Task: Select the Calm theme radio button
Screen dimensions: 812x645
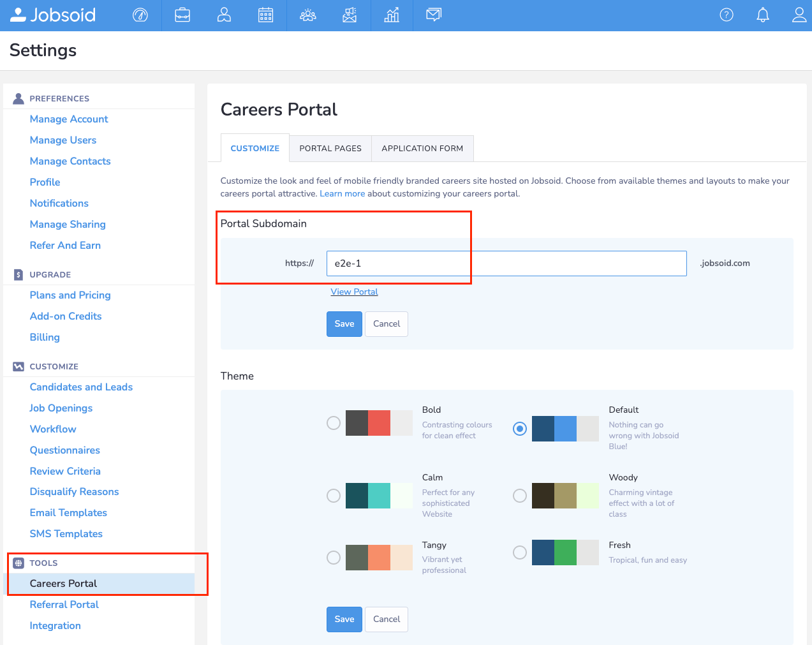Action: point(334,496)
